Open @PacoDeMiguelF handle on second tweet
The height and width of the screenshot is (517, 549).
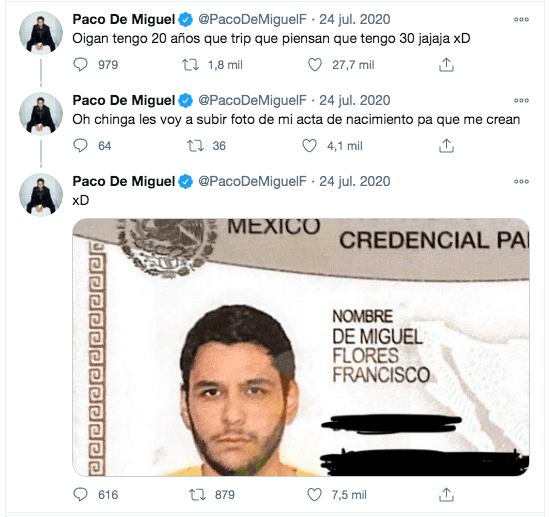pos(252,100)
